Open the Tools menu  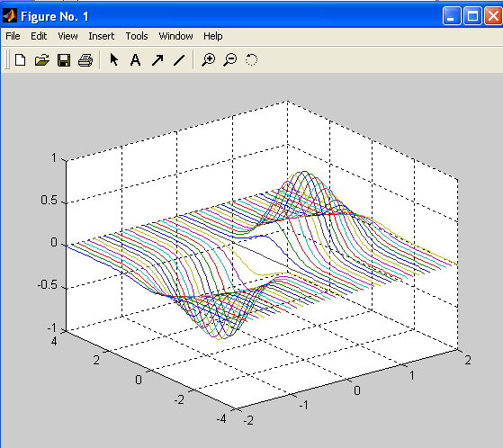[137, 36]
